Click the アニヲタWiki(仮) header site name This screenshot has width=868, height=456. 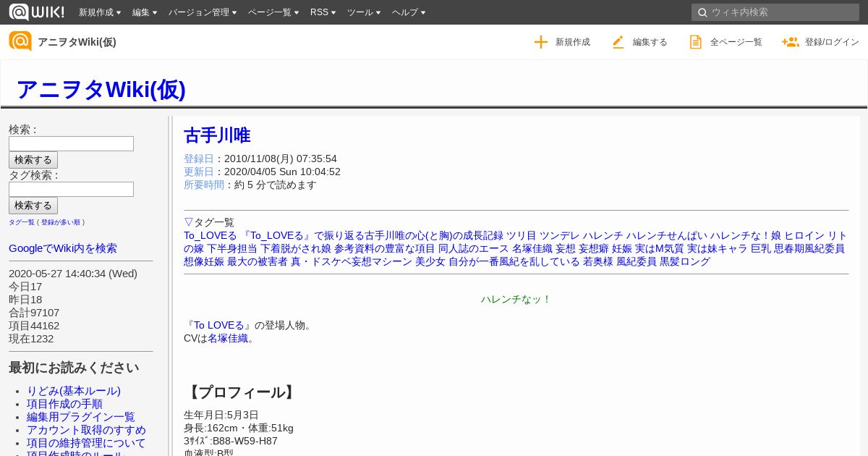click(x=77, y=42)
